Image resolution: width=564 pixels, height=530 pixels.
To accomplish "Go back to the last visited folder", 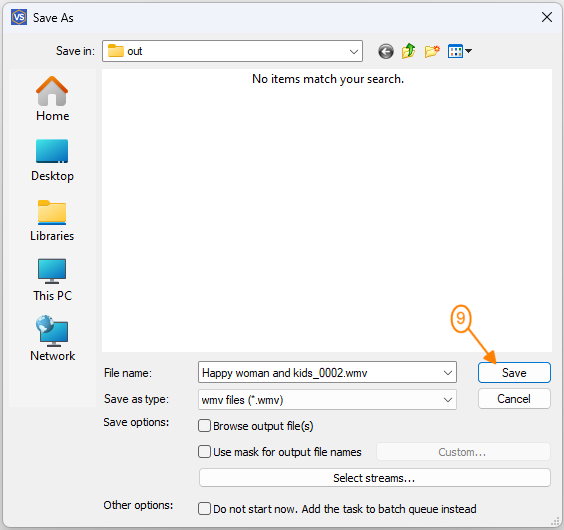I will 386,51.
